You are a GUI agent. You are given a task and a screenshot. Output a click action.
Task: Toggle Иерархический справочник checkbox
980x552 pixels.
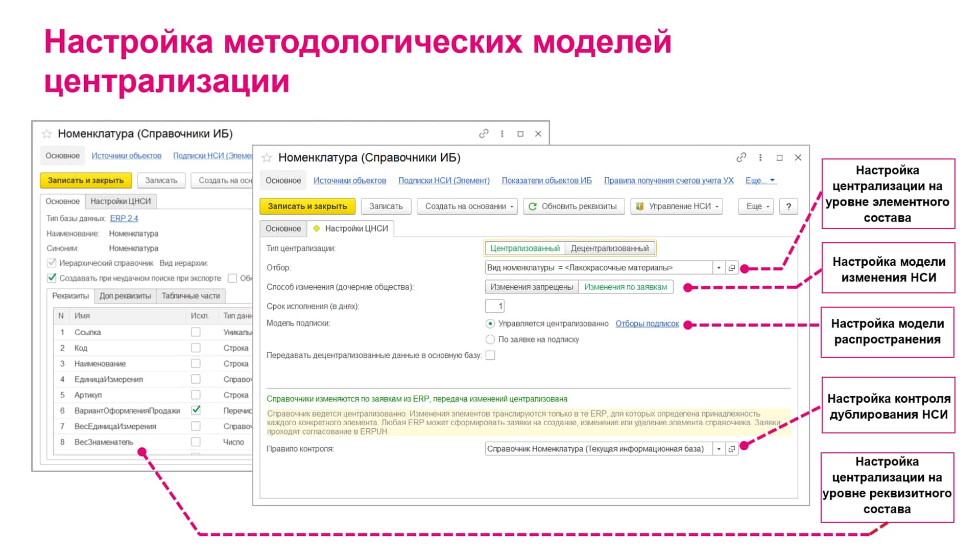52,263
